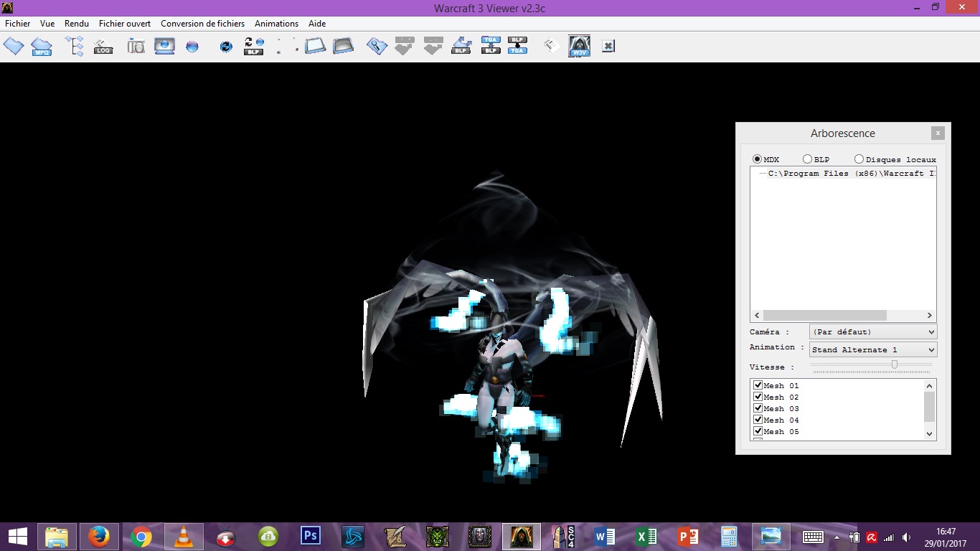Click the Vitesse speed slider handle
Screen dimensions: 980x551
895,364
